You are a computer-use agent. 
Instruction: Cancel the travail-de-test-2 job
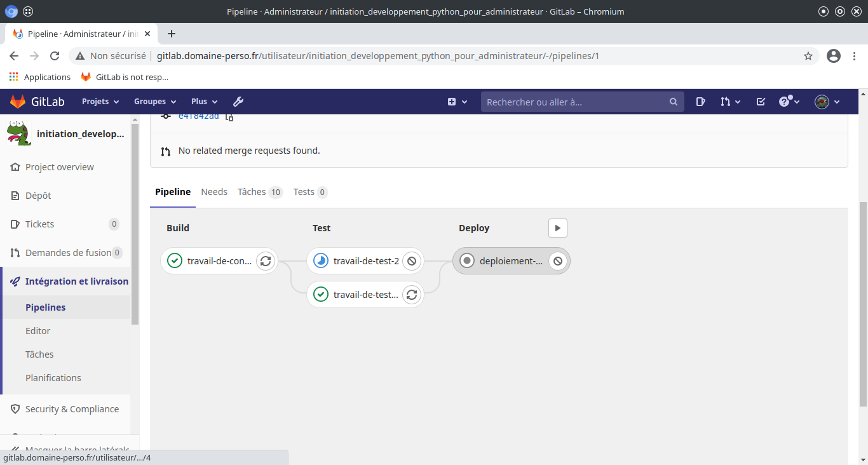click(x=412, y=261)
